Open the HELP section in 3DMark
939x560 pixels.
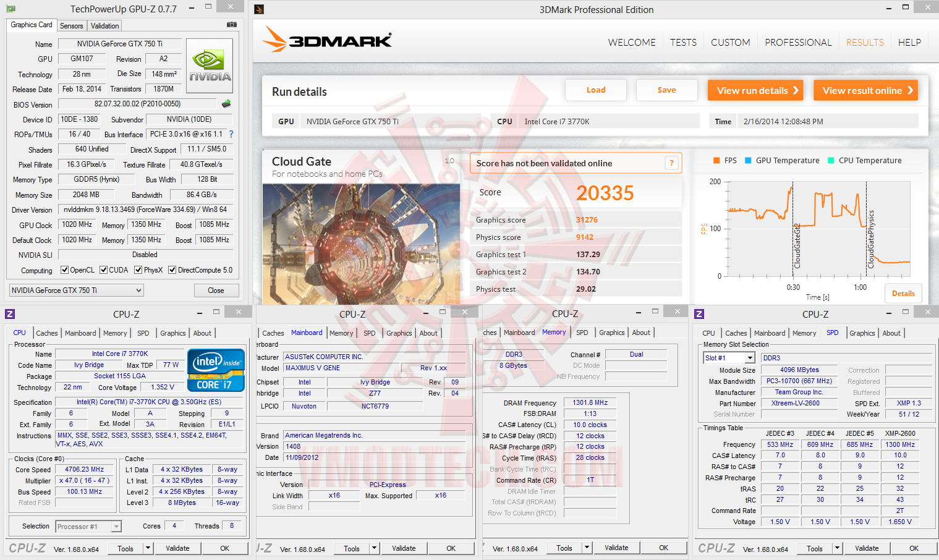(909, 43)
